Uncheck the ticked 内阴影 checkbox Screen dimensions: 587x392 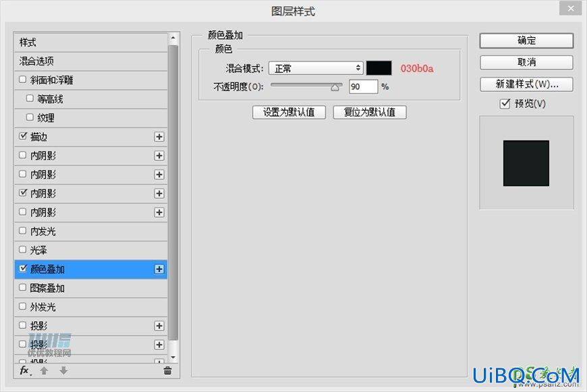(23, 192)
